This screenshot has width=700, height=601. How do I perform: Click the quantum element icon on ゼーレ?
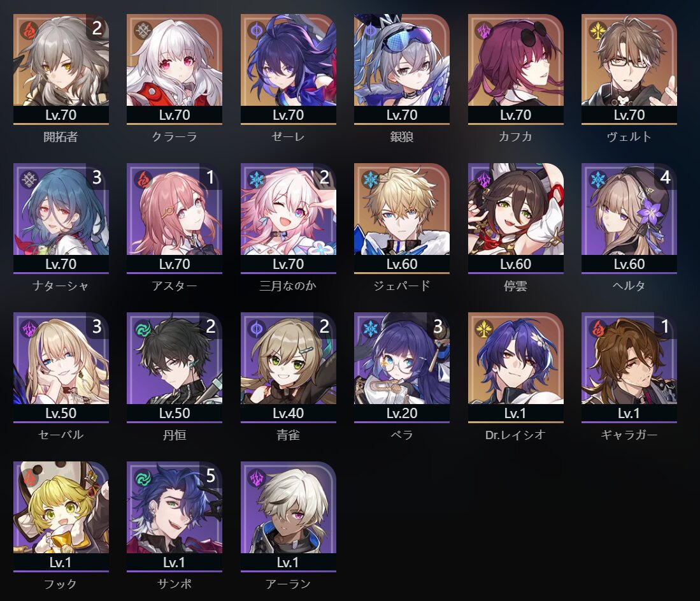(x=257, y=31)
